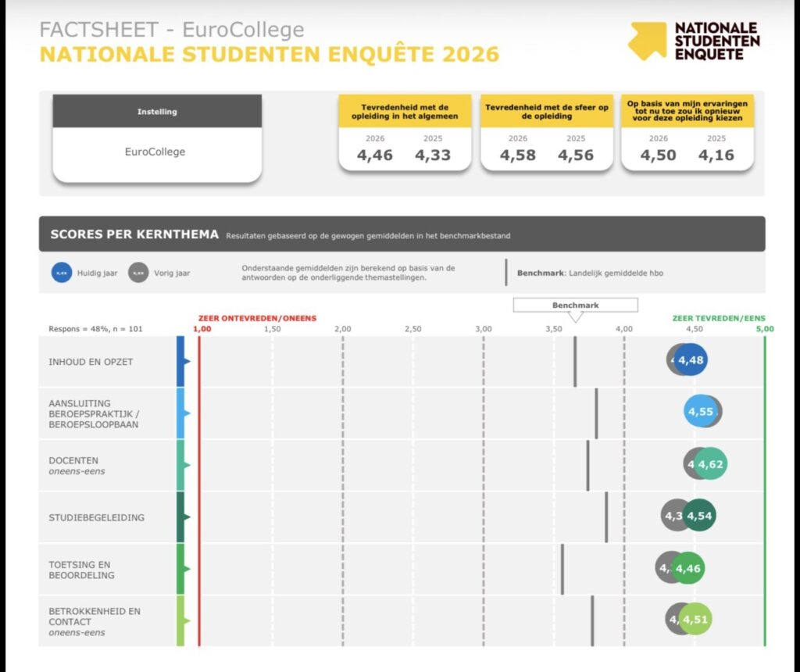
Task: Select the 4,55 Aansluiting beroepspraktijk score bubble
Action: click(x=700, y=411)
